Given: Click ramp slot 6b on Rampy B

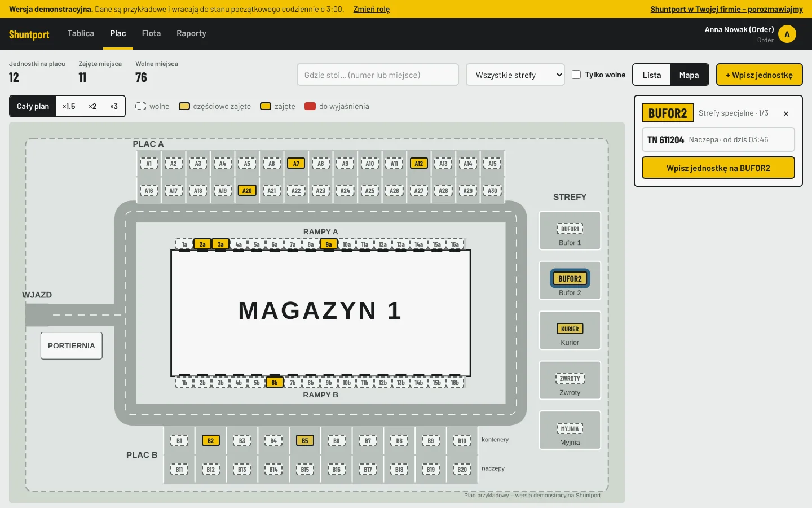Looking at the screenshot, I should tap(275, 383).
